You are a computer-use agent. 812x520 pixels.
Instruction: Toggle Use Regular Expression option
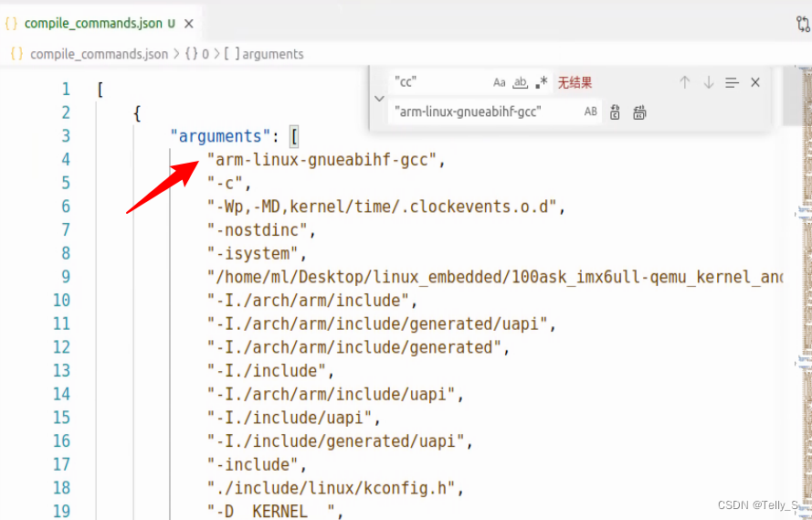pos(541,82)
